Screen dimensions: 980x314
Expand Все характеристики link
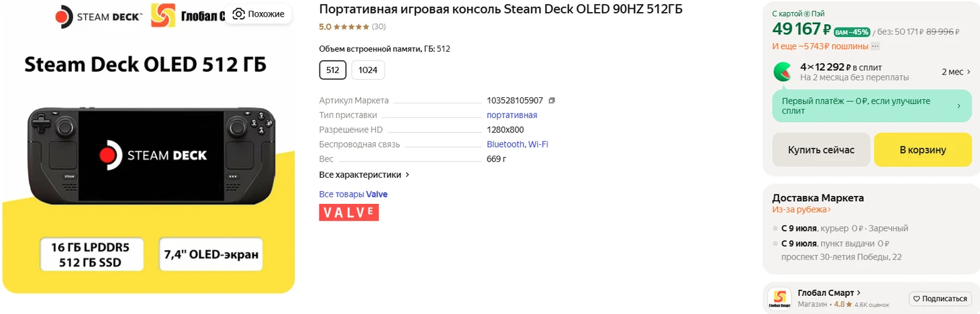coord(364,174)
